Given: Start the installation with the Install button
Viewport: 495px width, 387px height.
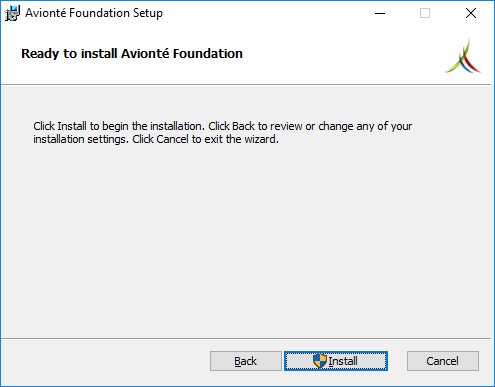Looking at the screenshot, I should 336,361.
